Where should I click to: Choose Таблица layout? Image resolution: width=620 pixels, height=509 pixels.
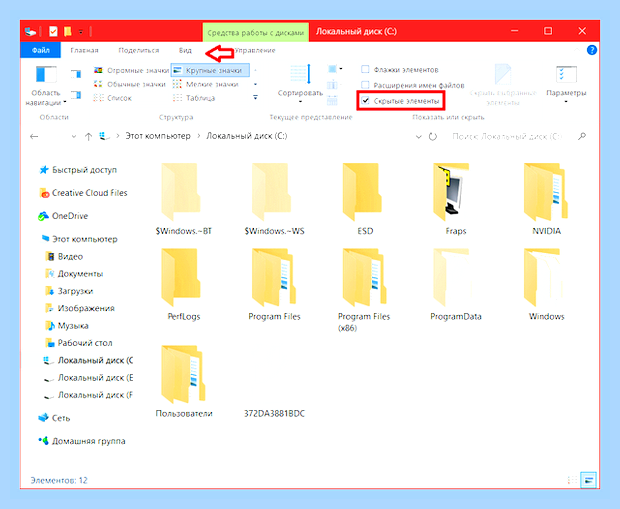(x=194, y=98)
